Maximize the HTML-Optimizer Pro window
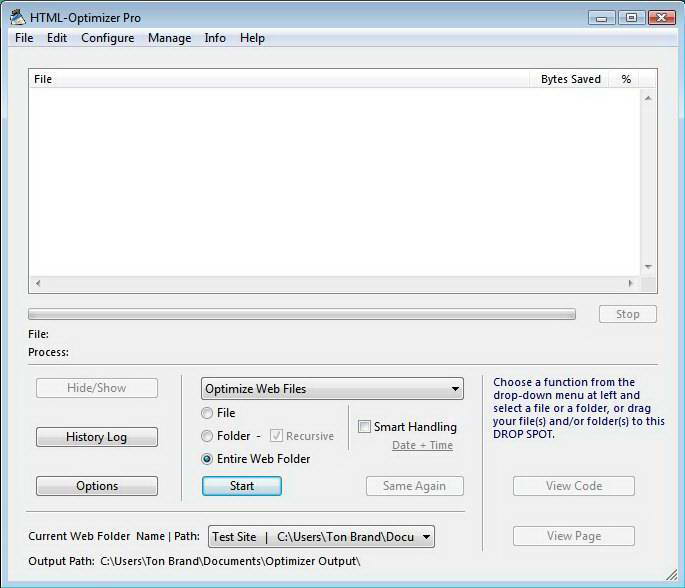 click(631, 18)
